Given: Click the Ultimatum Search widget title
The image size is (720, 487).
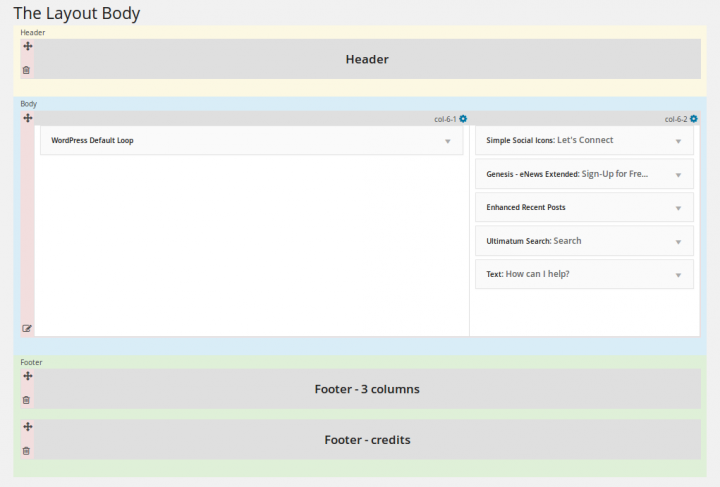Looking at the screenshot, I should pyautogui.click(x=534, y=241).
